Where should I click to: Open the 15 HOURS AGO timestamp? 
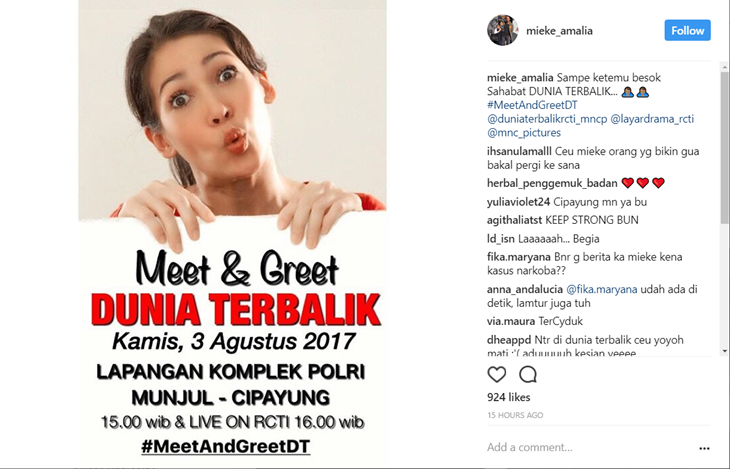pos(515,415)
